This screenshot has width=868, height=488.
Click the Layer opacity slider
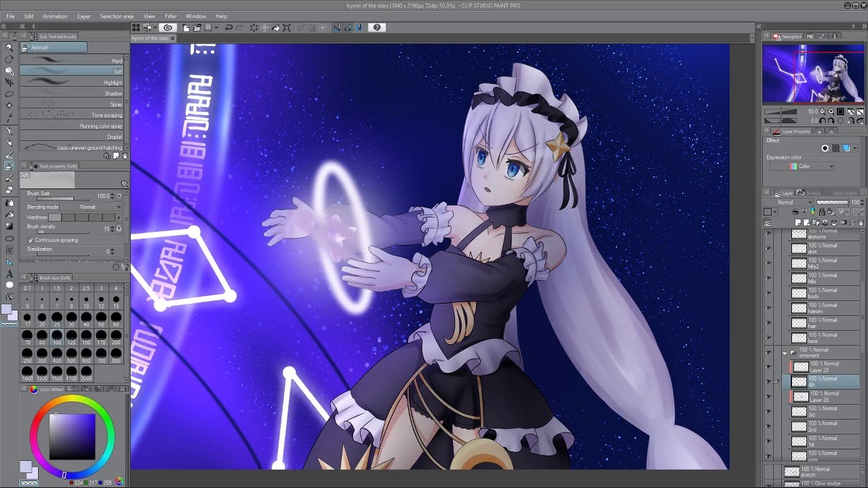(x=833, y=202)
